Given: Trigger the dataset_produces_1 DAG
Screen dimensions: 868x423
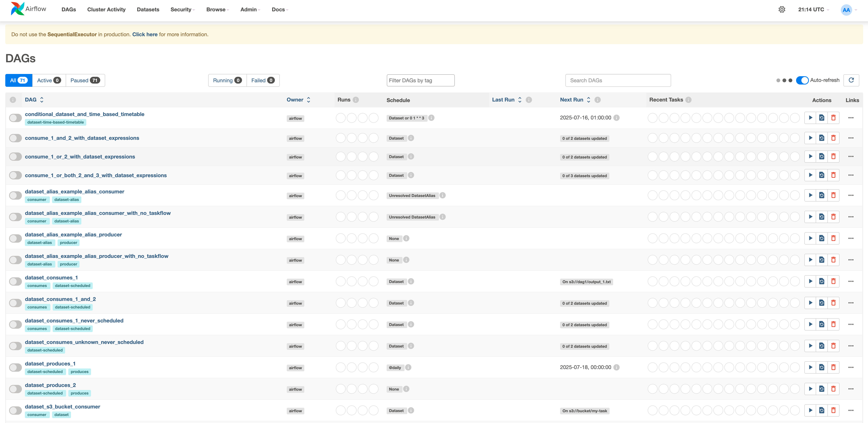Looking at the screenshot, I should point(810,367).
